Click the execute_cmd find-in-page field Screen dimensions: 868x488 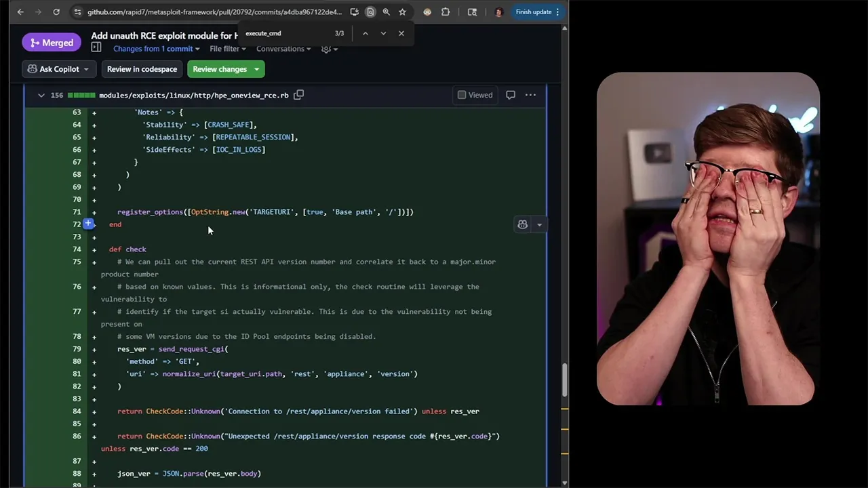[x=286, y=33]
